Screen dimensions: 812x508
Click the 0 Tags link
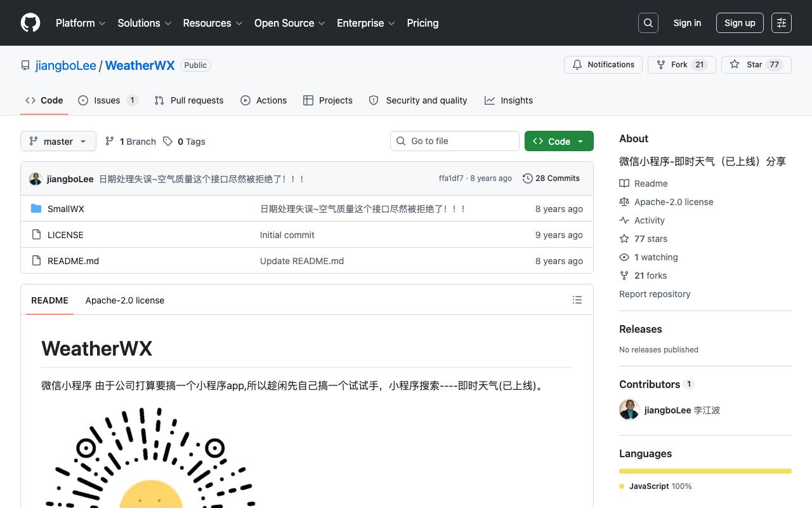click(x=184, y=142)
